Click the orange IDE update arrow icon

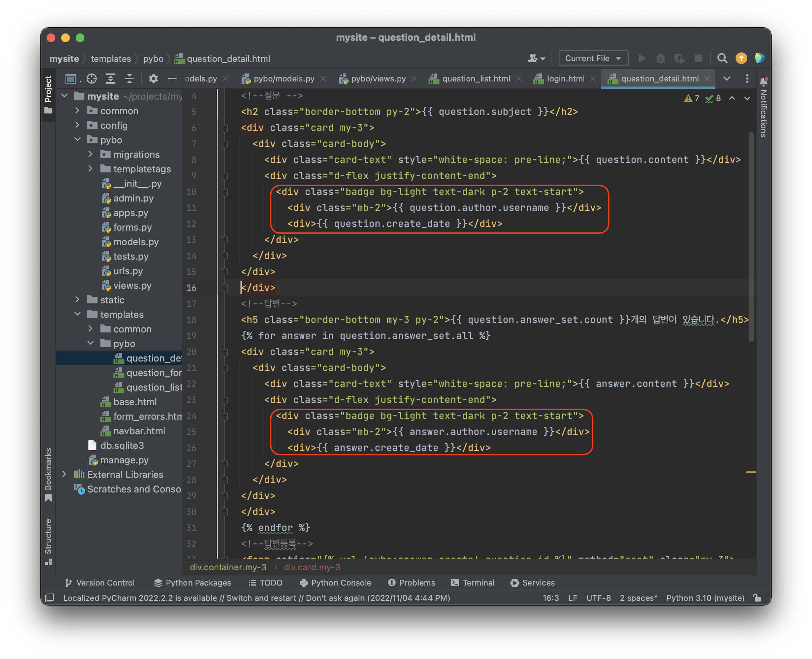click(x=741, y=59)
